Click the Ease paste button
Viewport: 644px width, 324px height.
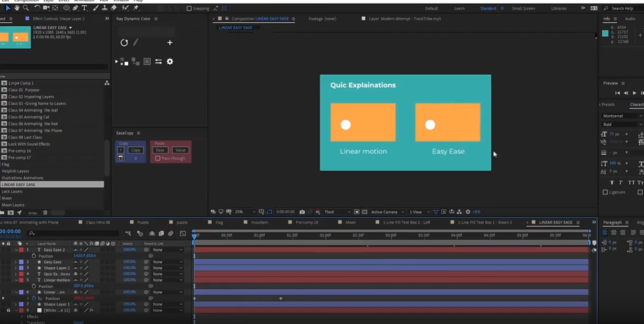click(x=160, y=150)
